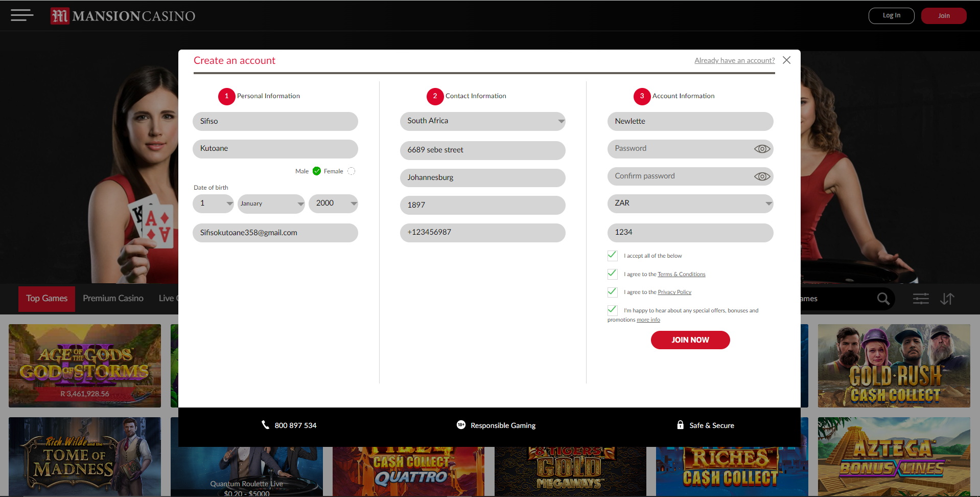Open Quantum Roulette Live game thumbnail
The height and width of the screenshot is (497, 980).
tap(247, 471)
